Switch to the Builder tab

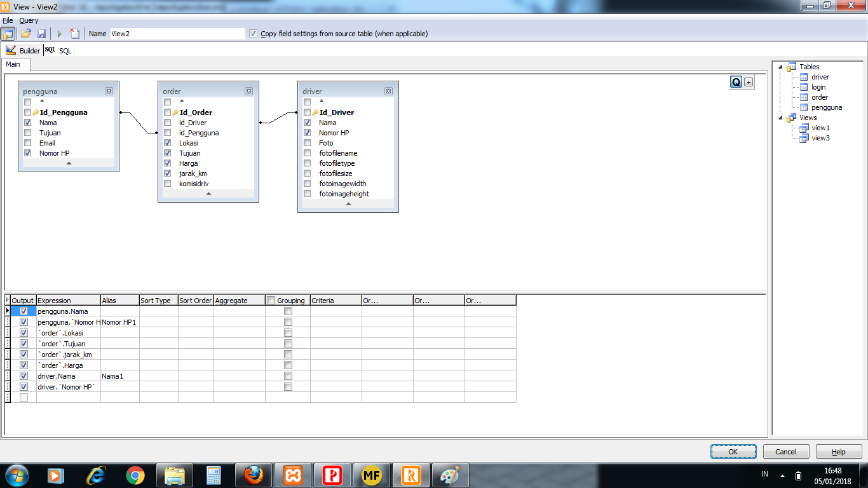coord(23,50)
